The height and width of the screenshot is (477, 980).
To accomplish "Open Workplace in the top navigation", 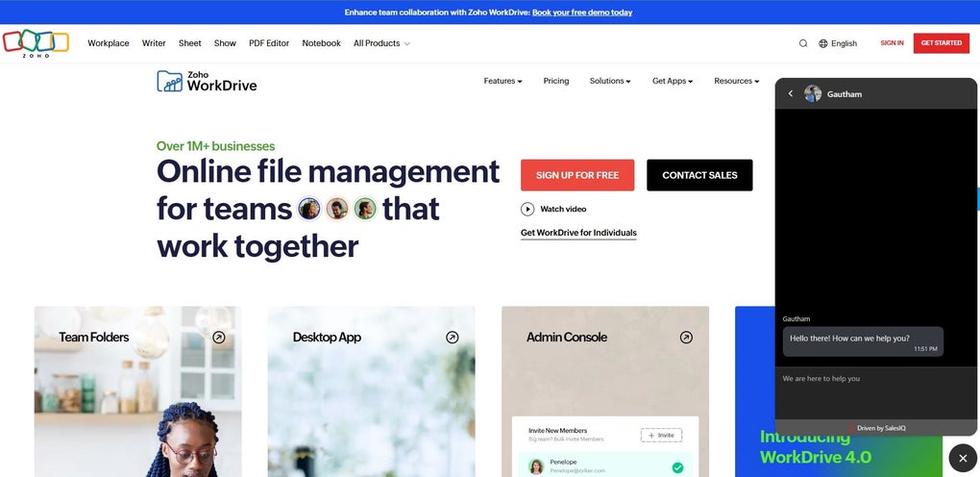I will coord(109,43).
